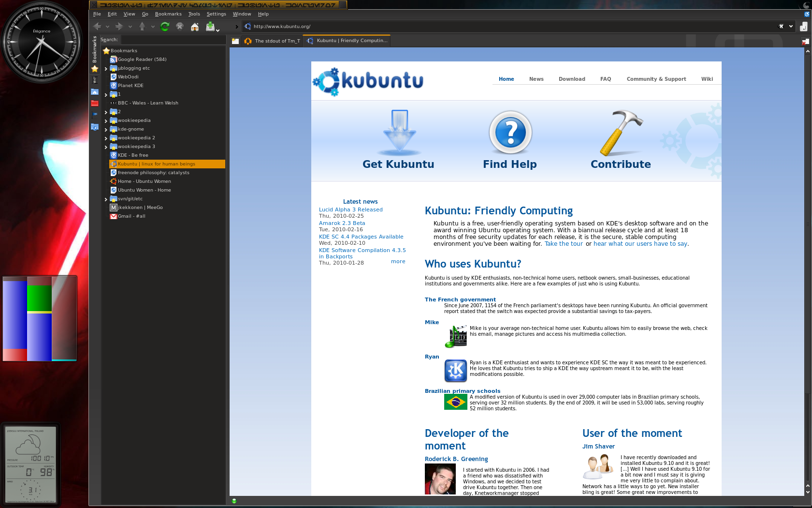Screen dimensions: 812x508
Task: Click the close current tab icon at far right
Action: 805,42
